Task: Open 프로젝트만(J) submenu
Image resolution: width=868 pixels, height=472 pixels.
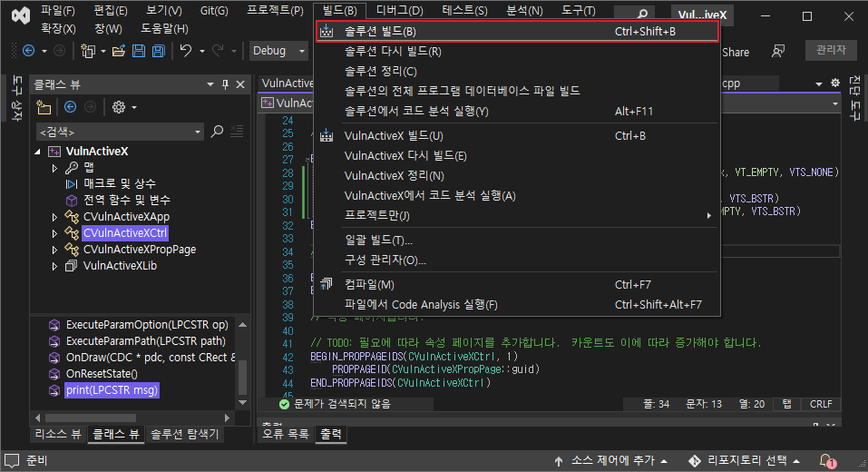Action: [517, 215]
